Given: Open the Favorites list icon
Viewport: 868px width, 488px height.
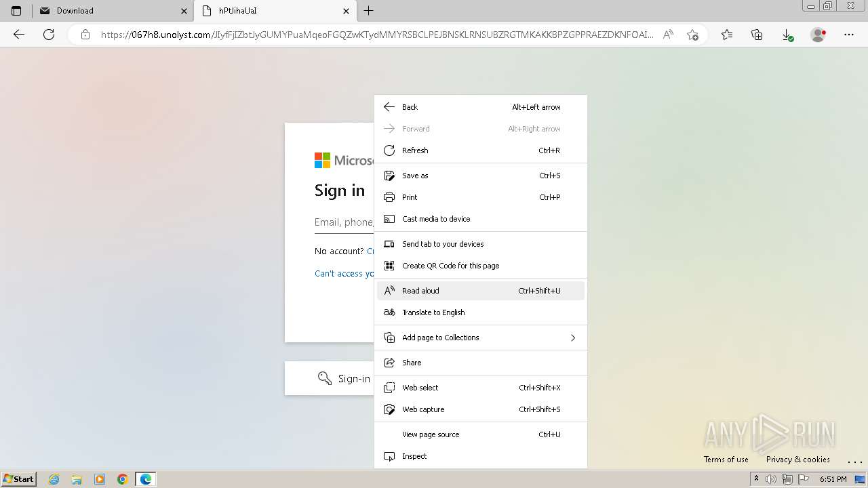Looking at the screenshot, I should 727,35.
